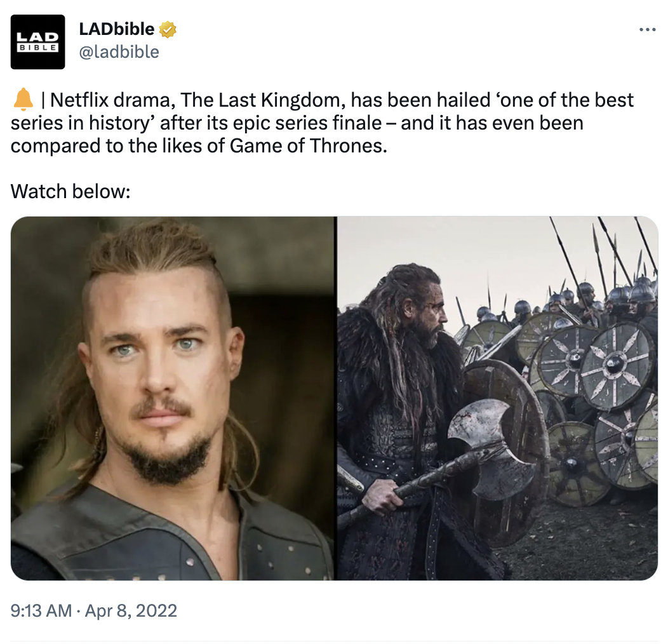Click the 'Watch below:' text line
668x644 pixels.
click(x=70, y=191)
